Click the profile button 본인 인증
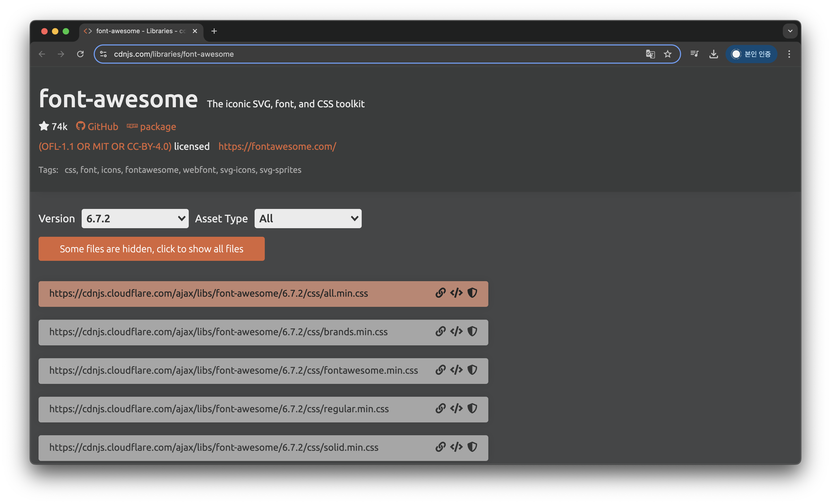The image size is (831, 504). point(751,54)
